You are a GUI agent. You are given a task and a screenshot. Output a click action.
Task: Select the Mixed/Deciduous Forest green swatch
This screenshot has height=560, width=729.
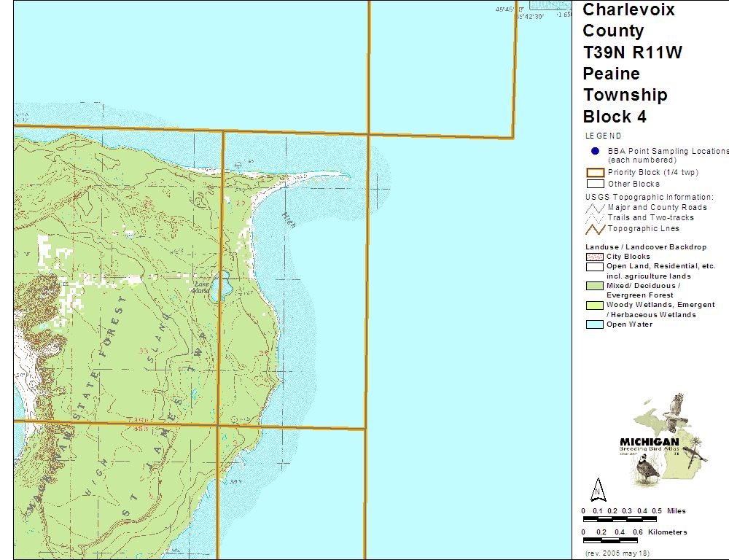click(x=595, y=286)
